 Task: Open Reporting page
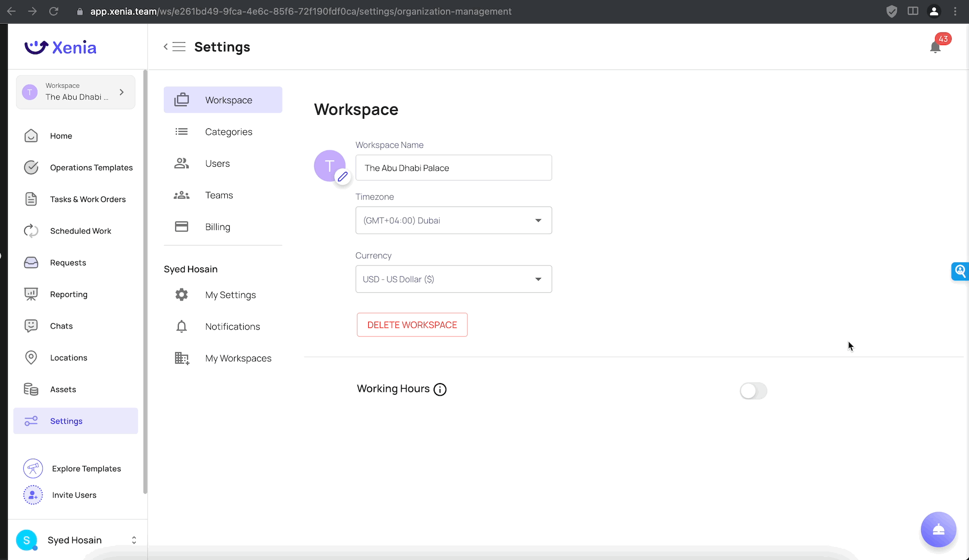pyautogui.click(x=76, y=294)
